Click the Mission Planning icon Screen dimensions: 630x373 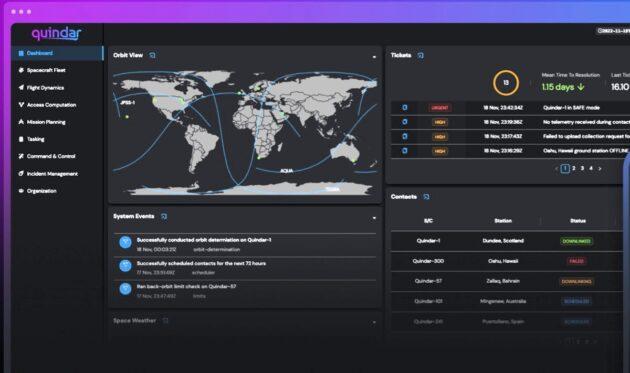click(x=21, y=122)
